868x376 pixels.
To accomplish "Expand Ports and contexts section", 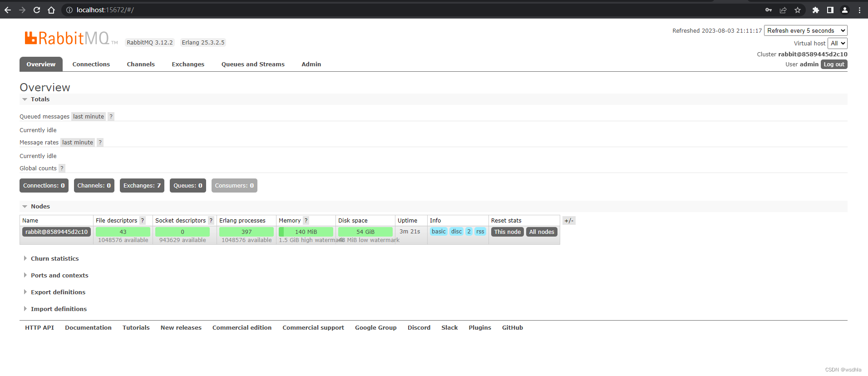I will [56, 276].
